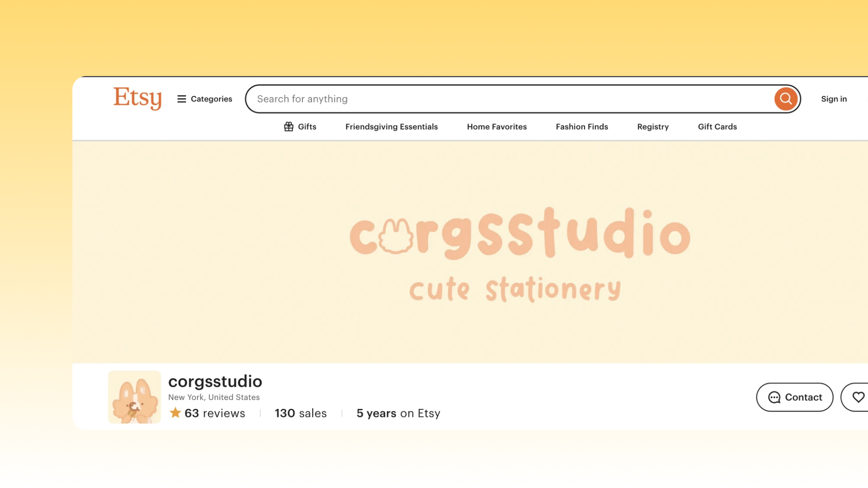
Task: Select Fashion Finds in navigation
Action: coord(582,127)
